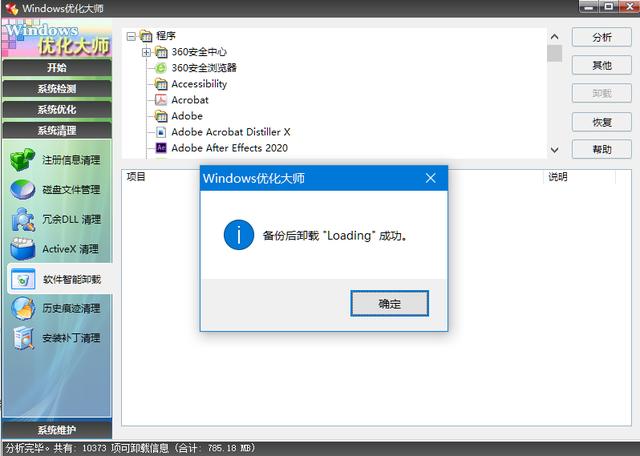Select the Accessibility tree row text
The width and height of the screenshot is (640, 456).
point(199,84)
